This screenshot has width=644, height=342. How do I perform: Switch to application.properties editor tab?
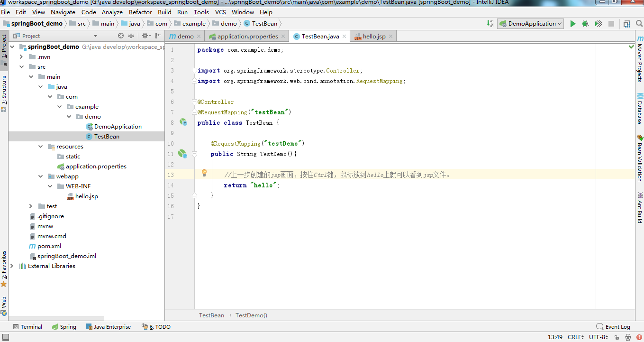(x=248, y=36)
